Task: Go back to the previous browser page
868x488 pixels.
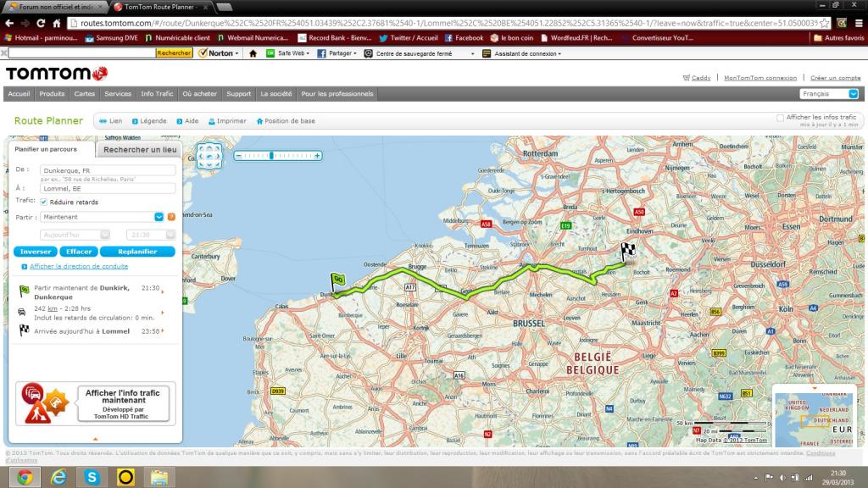Action: 9,23
